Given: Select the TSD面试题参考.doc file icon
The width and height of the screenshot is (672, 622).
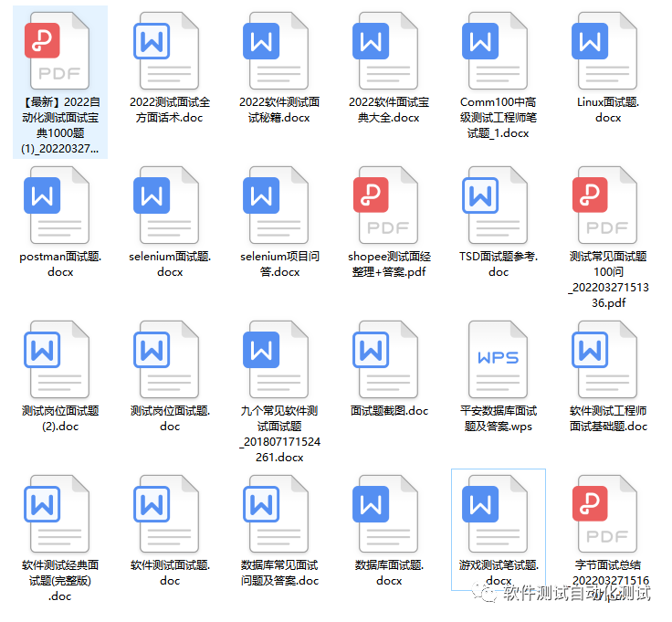Looking at the screenshot, I should [x=496, y=205].
